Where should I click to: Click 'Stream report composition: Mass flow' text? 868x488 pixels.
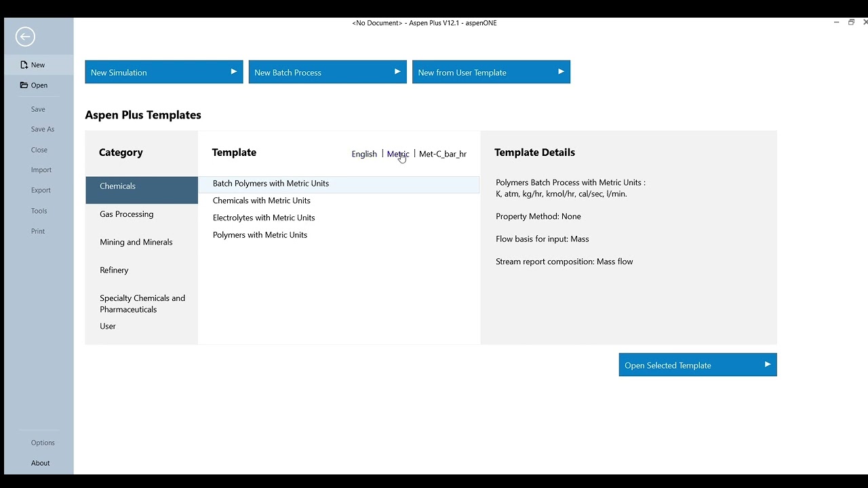(x=564, y=261)
